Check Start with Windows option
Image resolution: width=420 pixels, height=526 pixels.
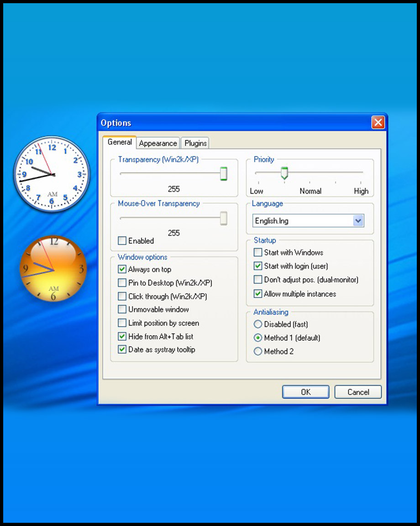[258, 252]
